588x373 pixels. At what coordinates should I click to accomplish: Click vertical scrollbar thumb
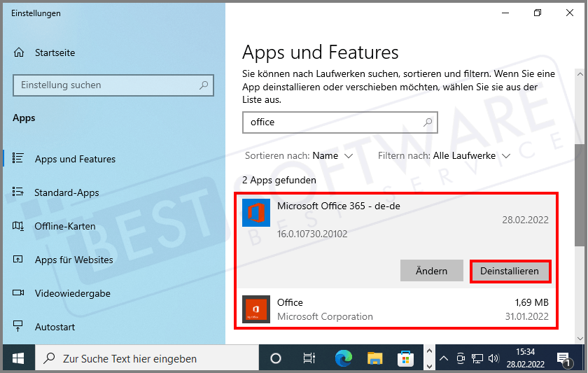[x=580, y=195]
